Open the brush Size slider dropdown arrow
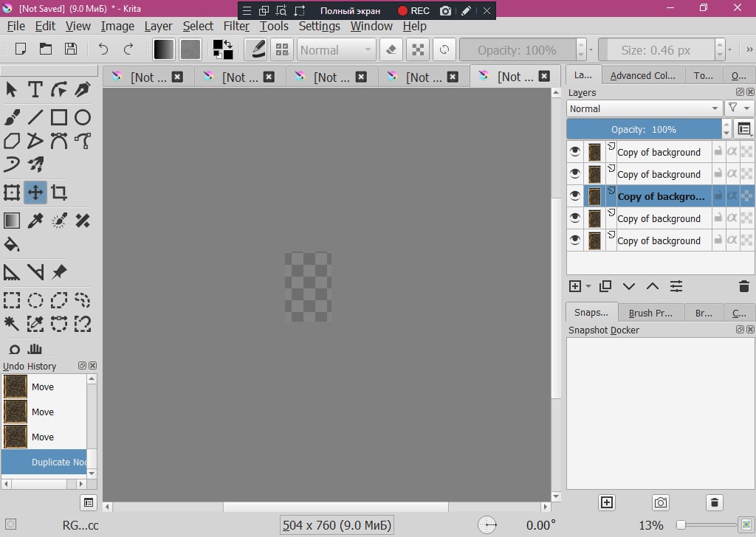 [729, 49]
